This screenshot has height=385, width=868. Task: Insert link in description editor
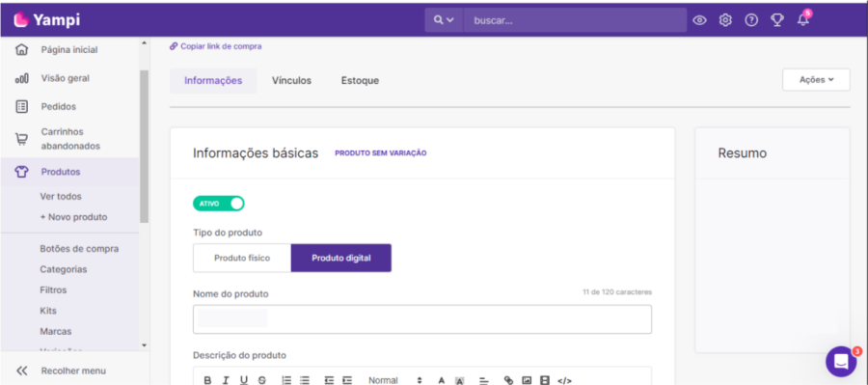pos(508,380)
